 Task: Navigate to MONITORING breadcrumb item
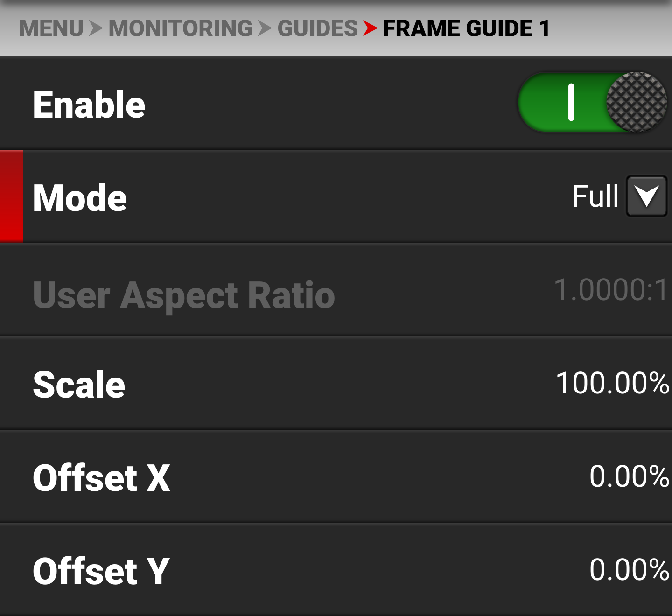tap(181, 28)
